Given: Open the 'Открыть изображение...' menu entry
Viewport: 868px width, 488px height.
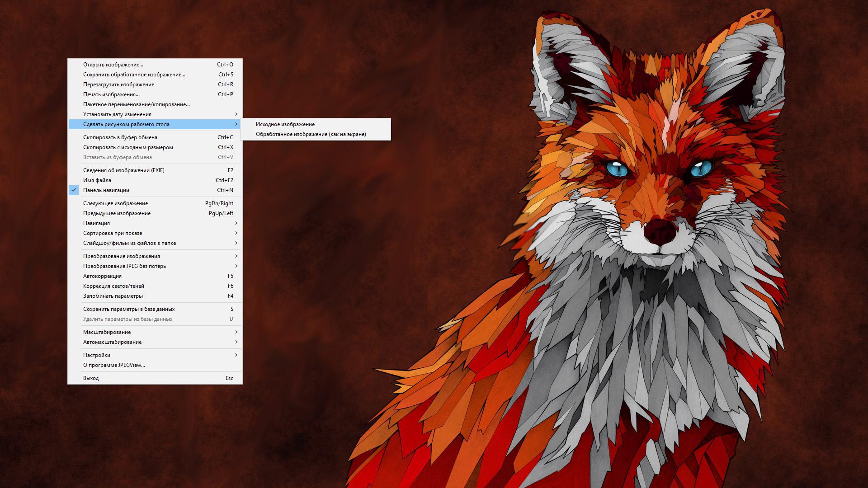Looking at the screenshot, I should pos(155,65).
